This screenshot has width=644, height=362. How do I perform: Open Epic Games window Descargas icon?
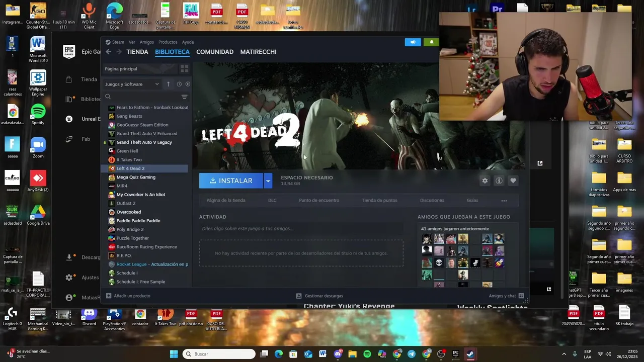pos(69,257)
